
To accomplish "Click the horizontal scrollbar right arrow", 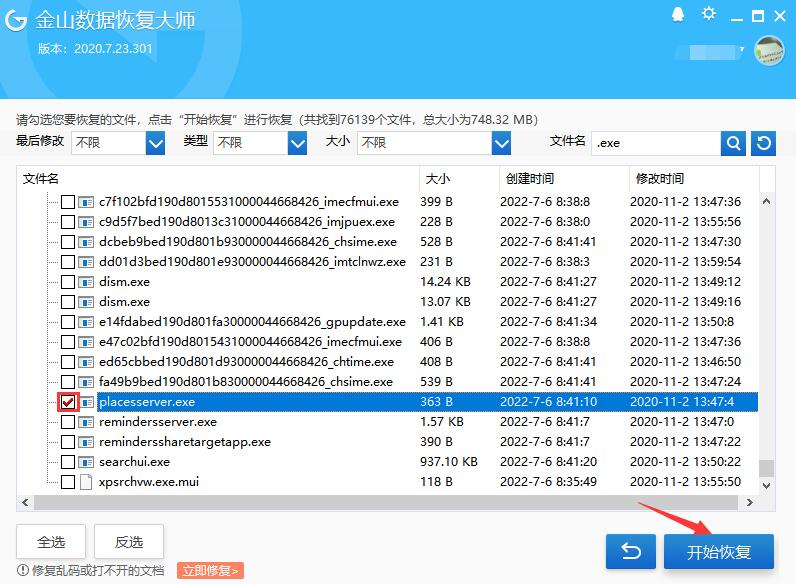I will pyautogui.click(x=750, y=503).
